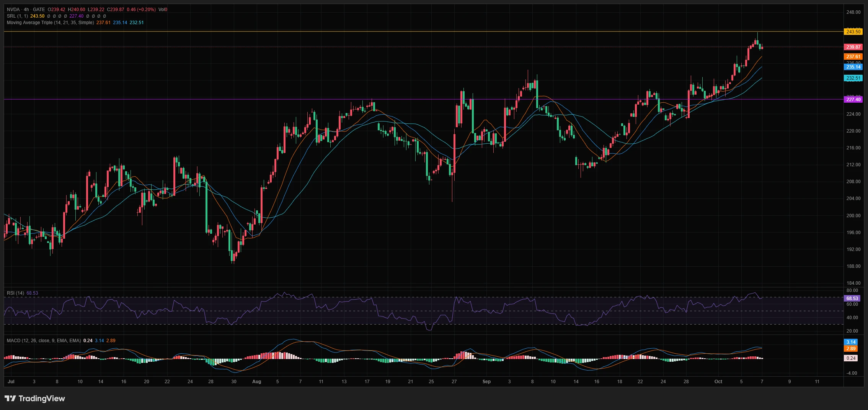Click the 232.51 teal moving average label
Image resolution: width=868 pixels, height=410 pixels.
(x=853, y=78)
